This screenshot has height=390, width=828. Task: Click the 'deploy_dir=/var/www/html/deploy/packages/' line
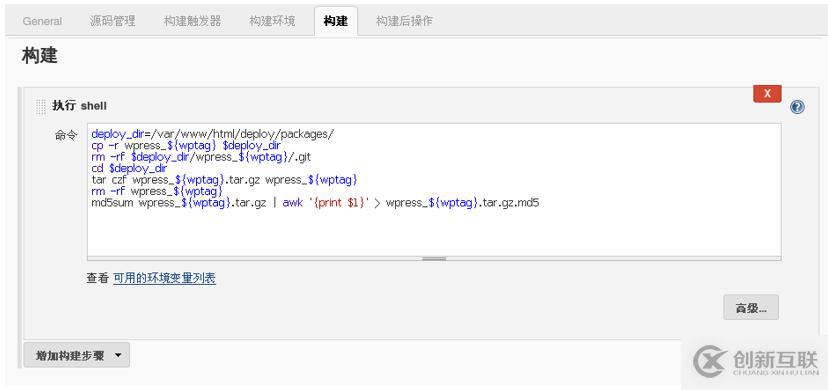[x=213, y=134]
